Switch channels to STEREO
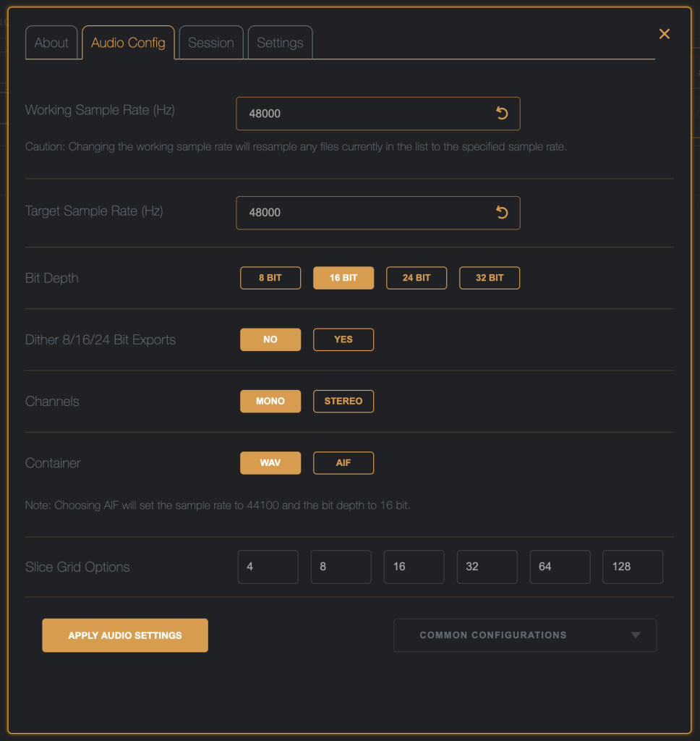Screen dimensions: 700x741 [x=343, y=401]
